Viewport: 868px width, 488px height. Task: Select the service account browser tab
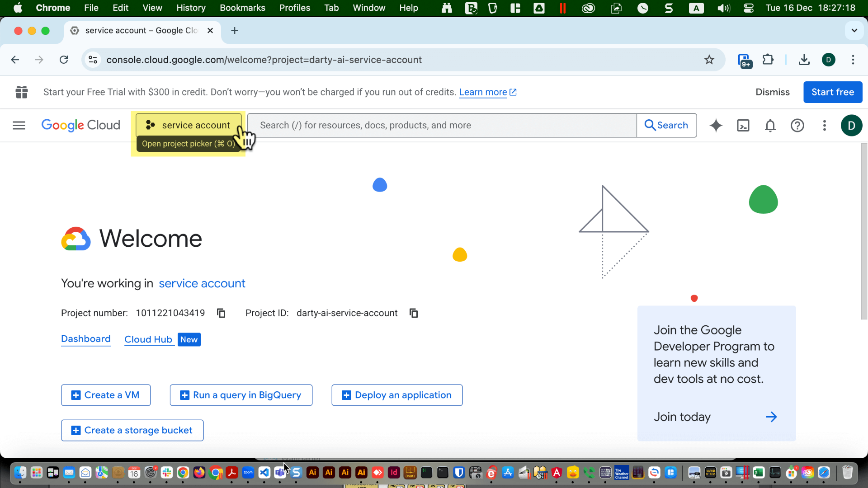136,30
